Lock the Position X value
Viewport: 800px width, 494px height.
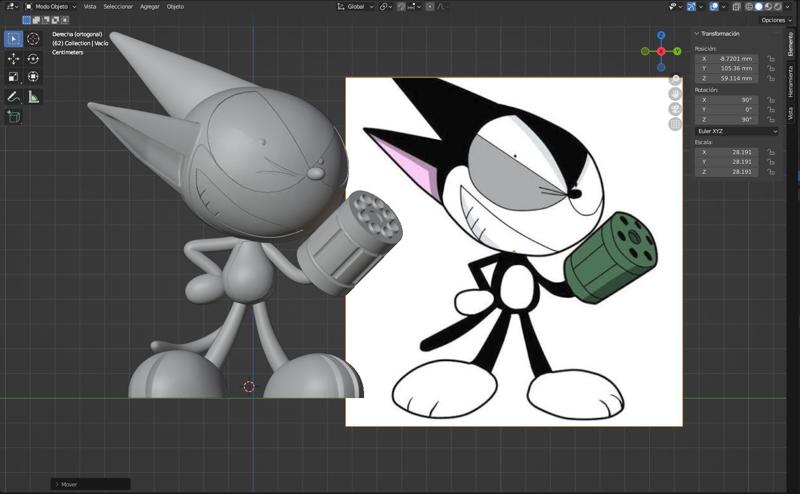click(x=770, y=59)
